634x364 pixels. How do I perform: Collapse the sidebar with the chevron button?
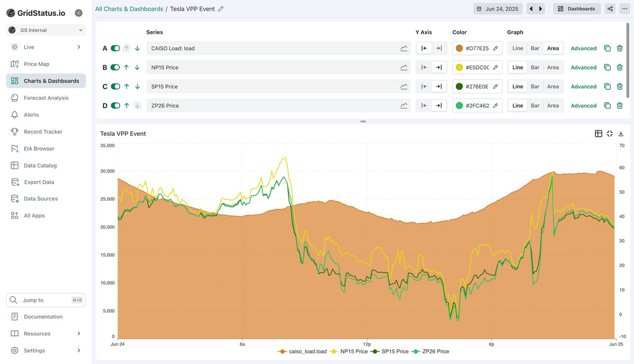click(79, 13)
